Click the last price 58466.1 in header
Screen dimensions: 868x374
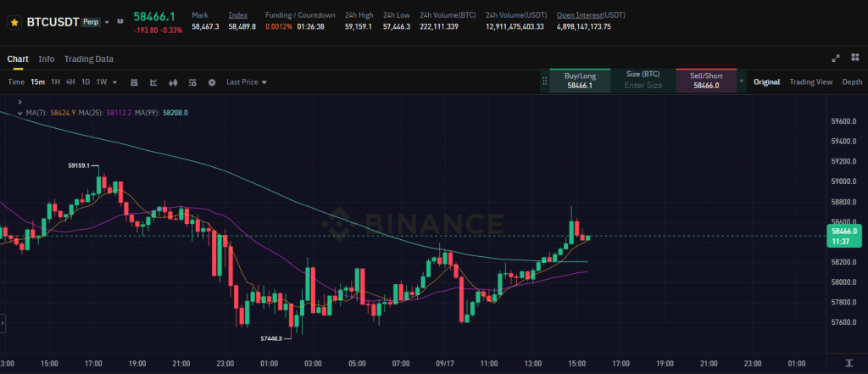click(153, 18)
